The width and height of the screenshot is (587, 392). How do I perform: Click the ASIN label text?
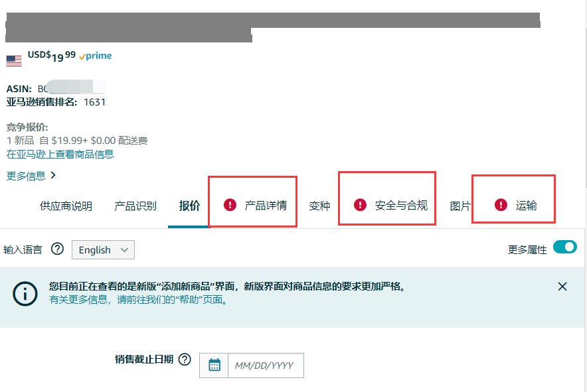pos(19,89)
